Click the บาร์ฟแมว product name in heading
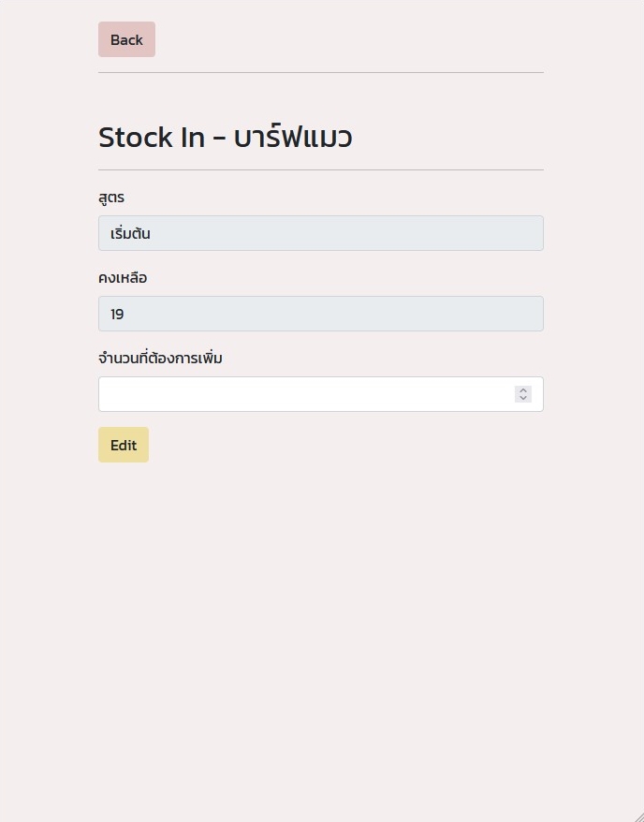This screenshot has height=822, width=644. coord(291,137)
